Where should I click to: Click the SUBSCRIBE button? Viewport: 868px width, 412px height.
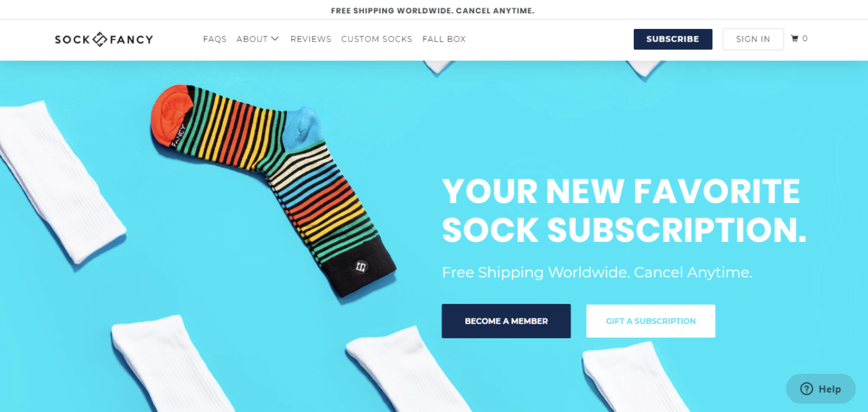673,39
